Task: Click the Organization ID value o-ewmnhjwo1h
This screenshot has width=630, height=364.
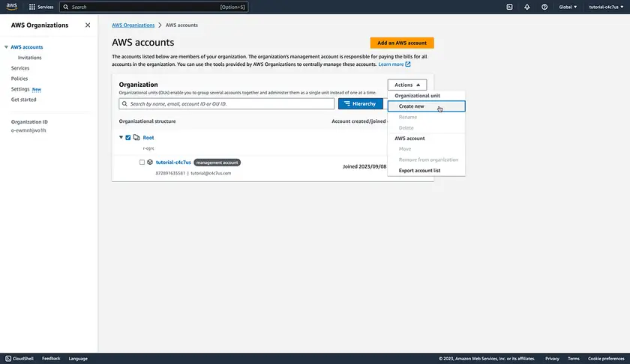Action: pos(28,130)
